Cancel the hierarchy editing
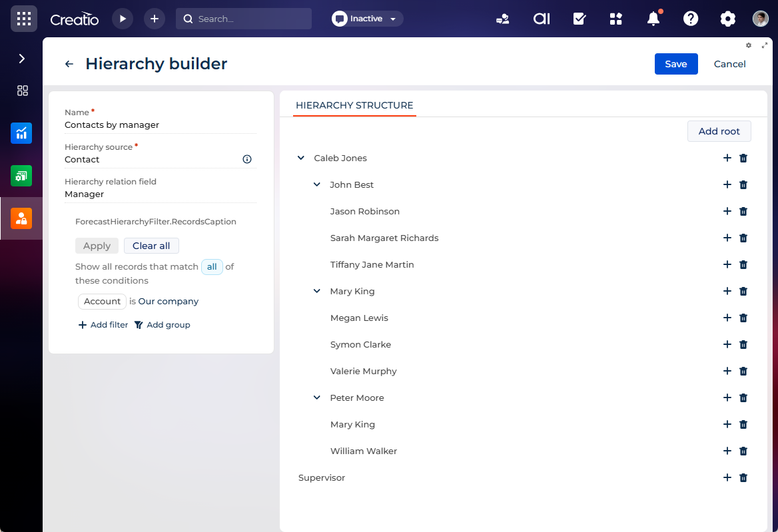 [729, 64]
